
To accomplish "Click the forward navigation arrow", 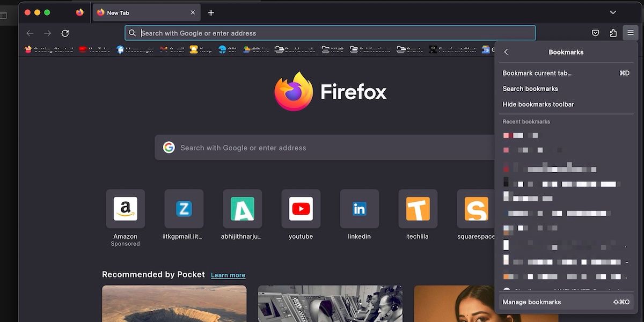I will (47, 33).
